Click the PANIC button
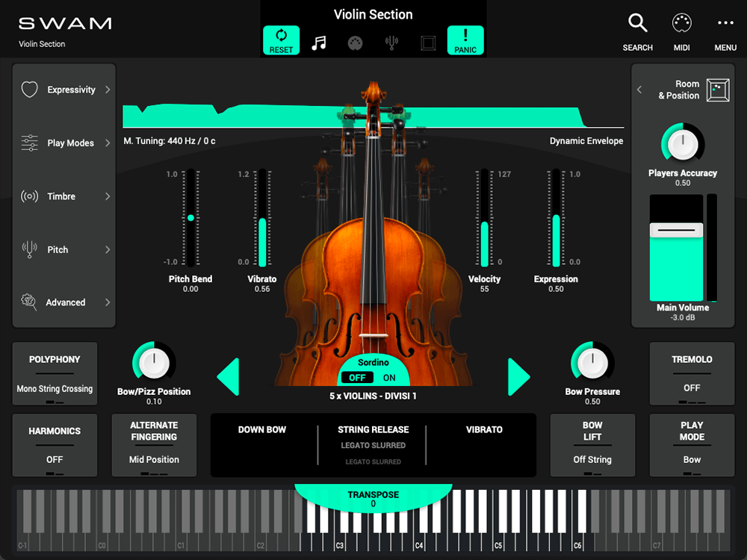Image resolution: width=747 pixels, height=560 pixels. (465, 40)
